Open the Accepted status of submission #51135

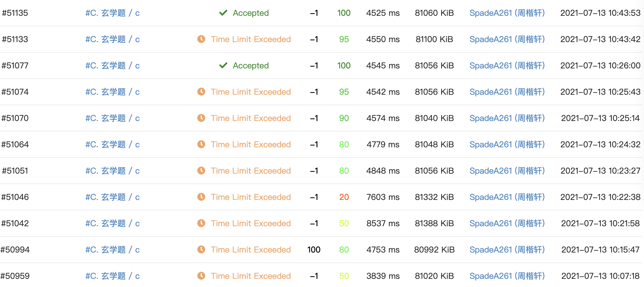pyautogui.click(x=250, y=13)
